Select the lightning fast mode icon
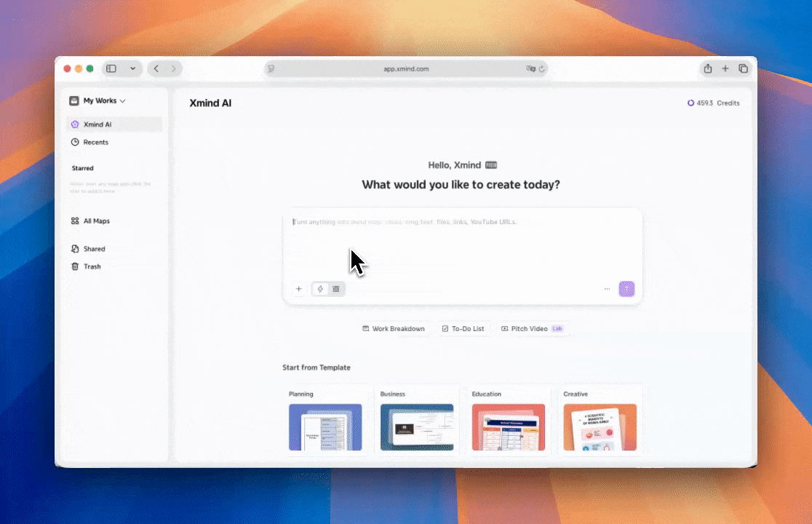This screenshot has height=524, width=812. pyautogui.click(x=320, y=289)
